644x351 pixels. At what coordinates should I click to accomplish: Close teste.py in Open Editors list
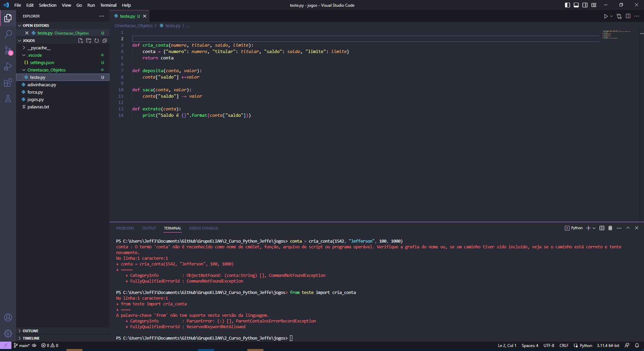click(x=27, y=33)
